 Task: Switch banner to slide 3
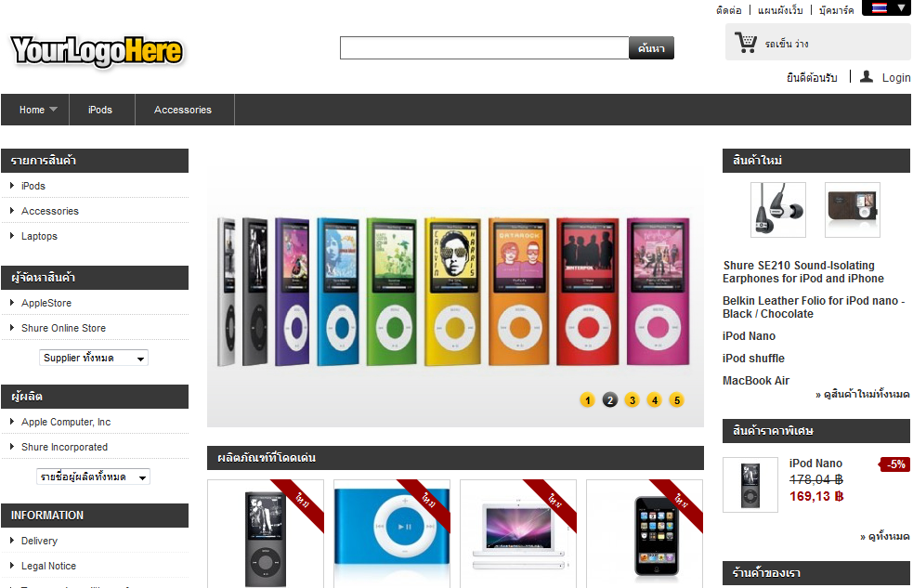tap(633, 400)
